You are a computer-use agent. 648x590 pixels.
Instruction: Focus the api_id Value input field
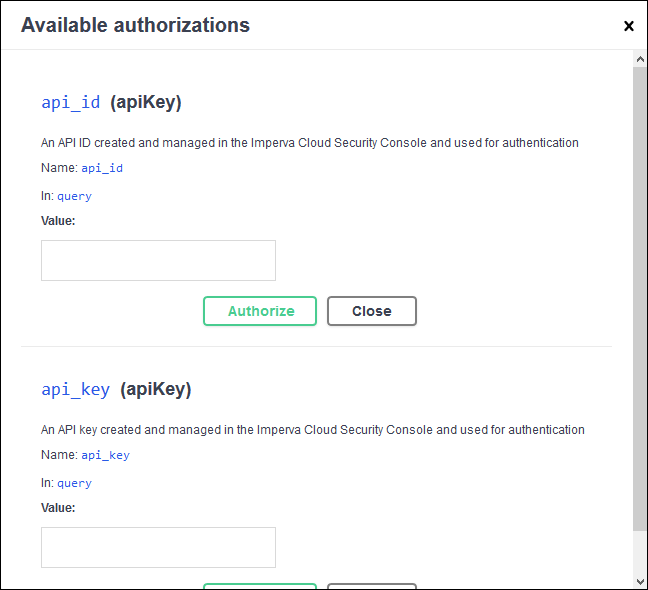[x=158, y=260]
